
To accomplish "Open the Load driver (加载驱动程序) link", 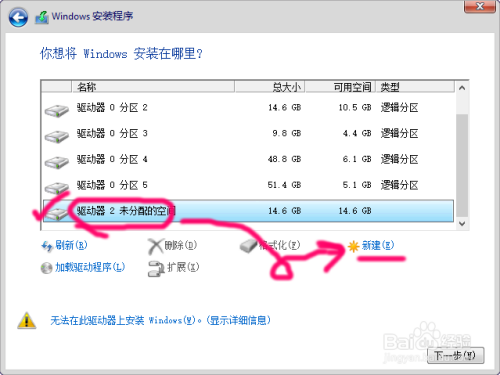I will (90, 267).
